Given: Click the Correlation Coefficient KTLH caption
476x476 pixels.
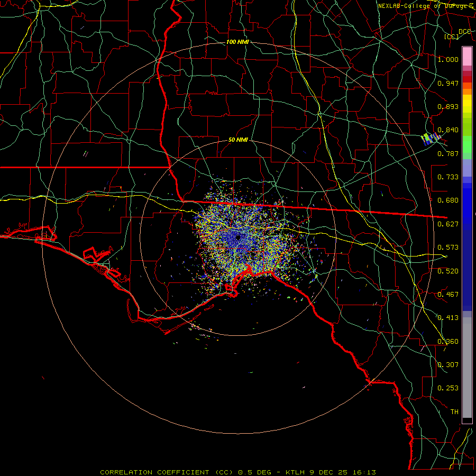Looking at the screenshot, I should click(238, 472).
